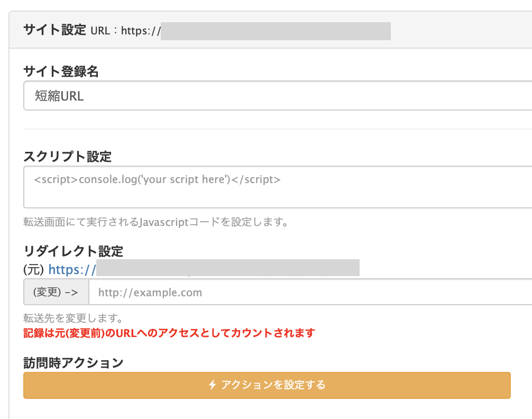
Task: Click the URL： label in the header
Action: (x=104, y=31)
